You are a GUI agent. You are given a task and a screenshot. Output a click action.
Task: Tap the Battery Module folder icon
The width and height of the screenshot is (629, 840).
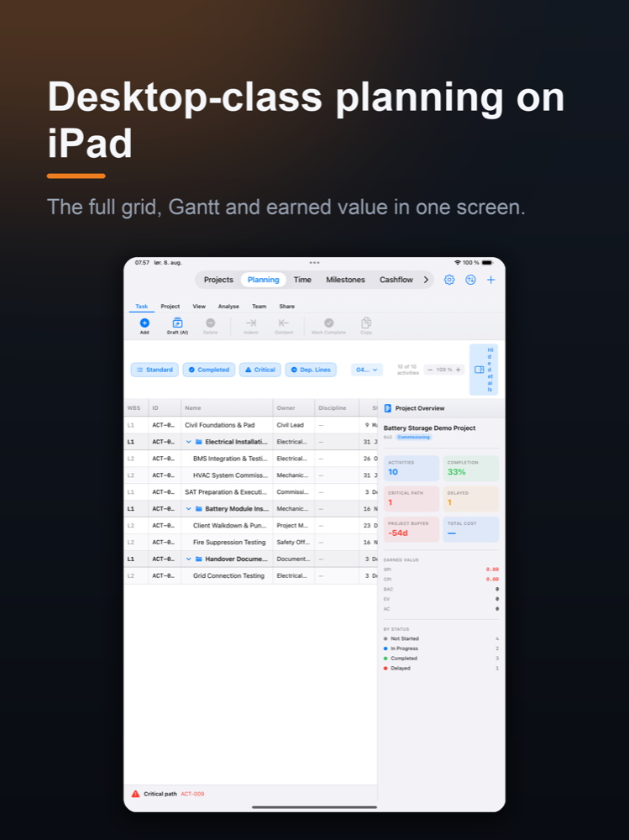pyautogui.click(x=199, y=509)
